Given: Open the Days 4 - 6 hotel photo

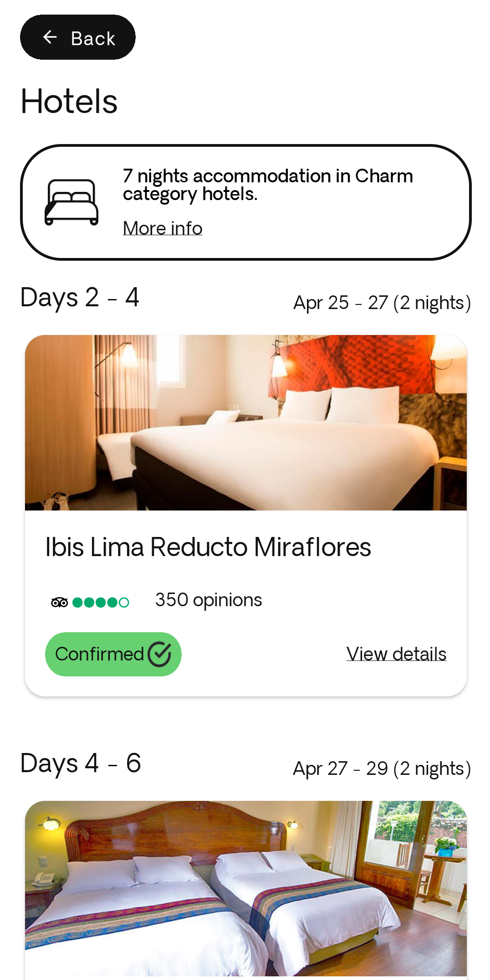Looking at the screenshot, I should (x=246, y=889).
